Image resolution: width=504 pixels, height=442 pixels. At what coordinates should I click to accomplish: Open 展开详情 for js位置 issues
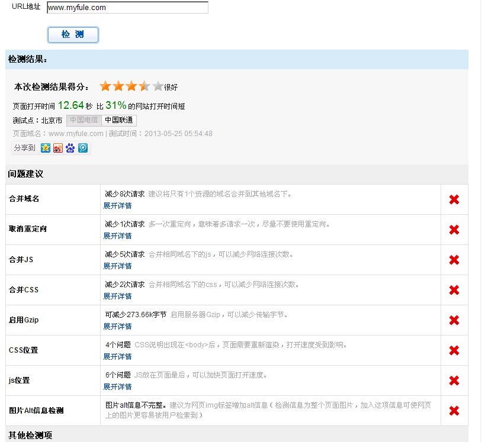pyautogui.click(x=117, y=387)
